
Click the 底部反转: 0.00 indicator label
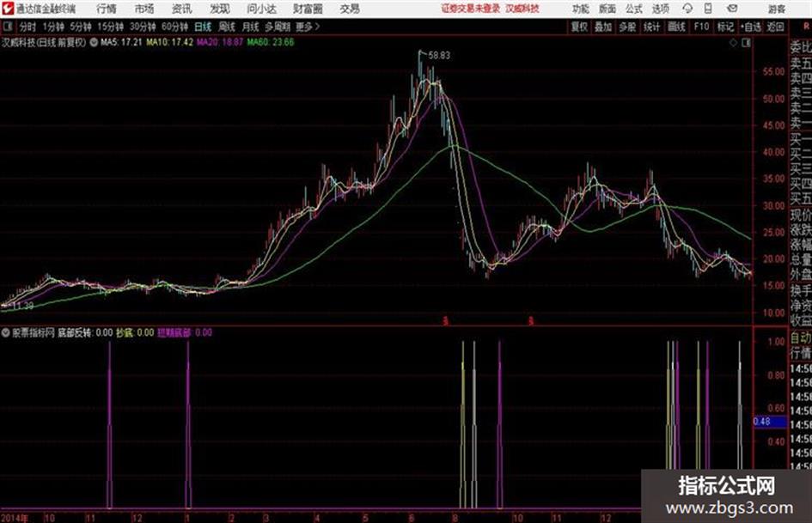85,332
